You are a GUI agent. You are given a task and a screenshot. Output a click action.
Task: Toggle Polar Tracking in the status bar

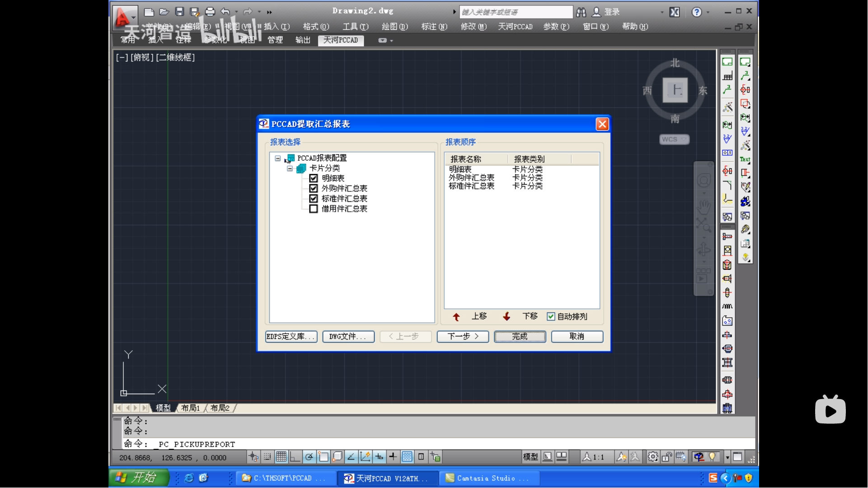[309, 457]
